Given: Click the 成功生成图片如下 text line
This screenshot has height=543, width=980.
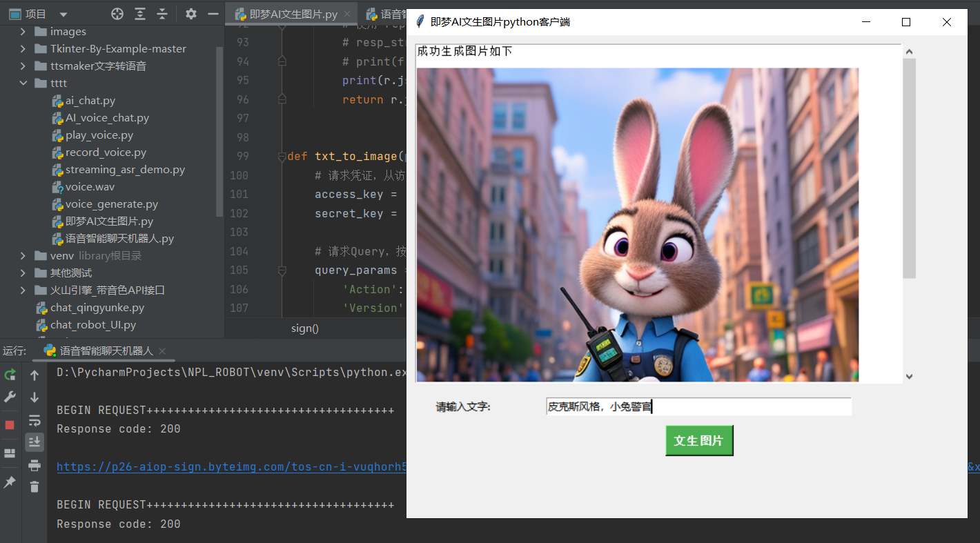Looking at the screenshot, I should point(464,52).
